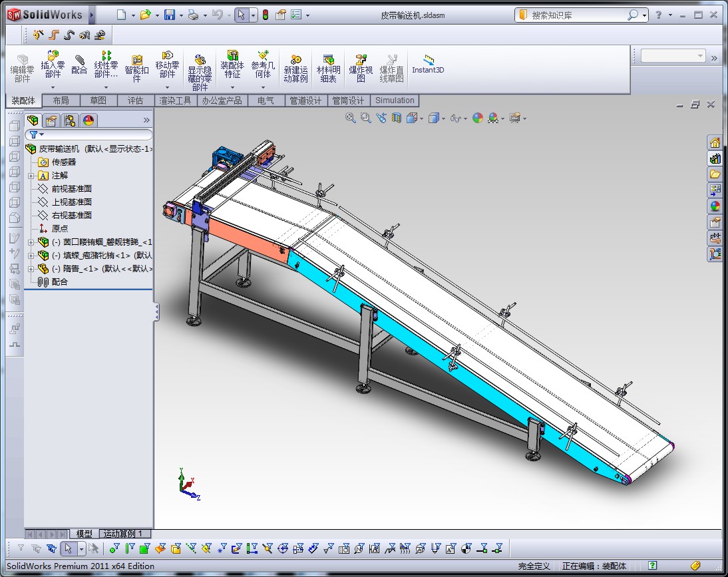This screenshot has width=728, height=577.
Task: Select 传感器 sensors item in the tree
Action: point(64,162)
